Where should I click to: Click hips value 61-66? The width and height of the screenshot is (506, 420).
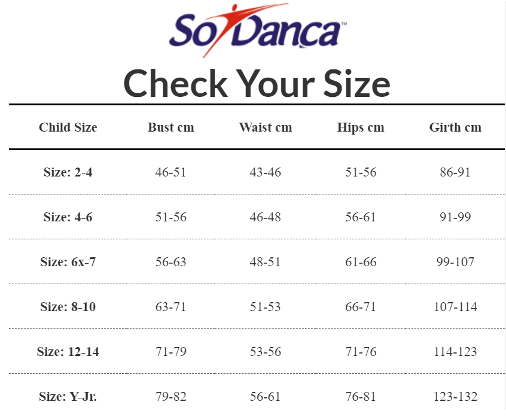361,262
